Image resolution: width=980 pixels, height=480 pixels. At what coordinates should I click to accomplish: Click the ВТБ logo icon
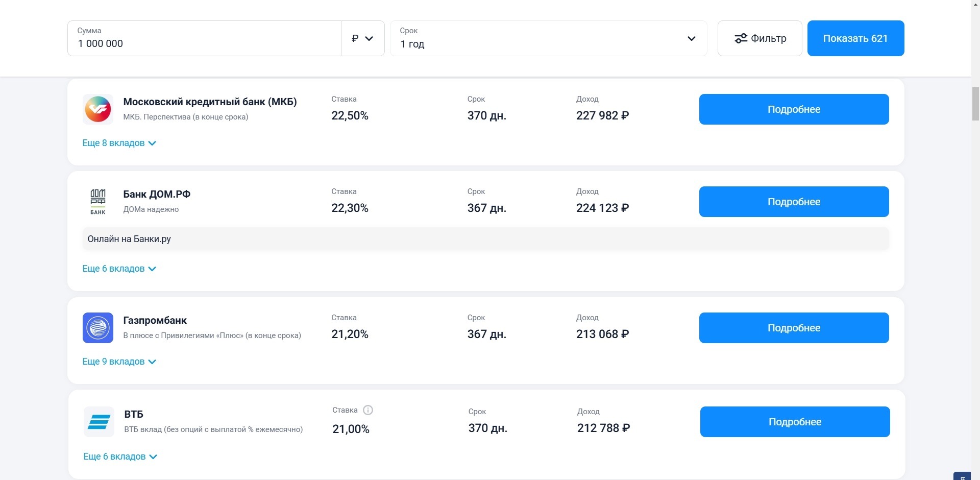point(99,422)
